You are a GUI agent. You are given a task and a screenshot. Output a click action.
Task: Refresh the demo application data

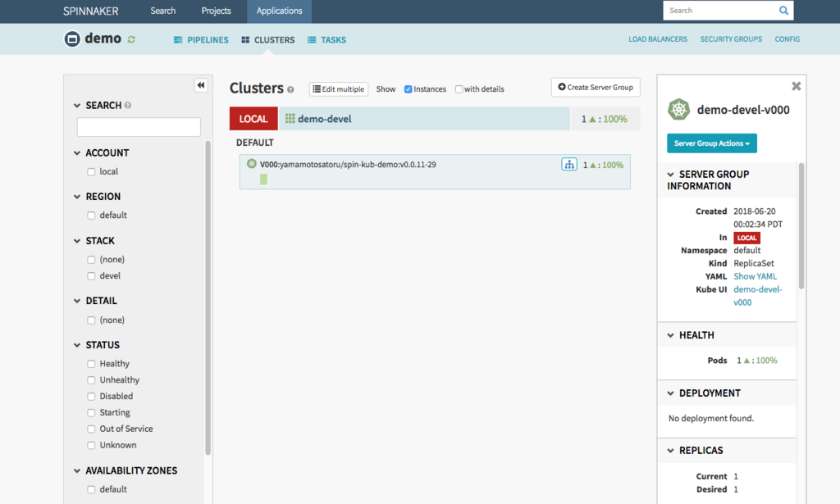(x=131, y=39)
